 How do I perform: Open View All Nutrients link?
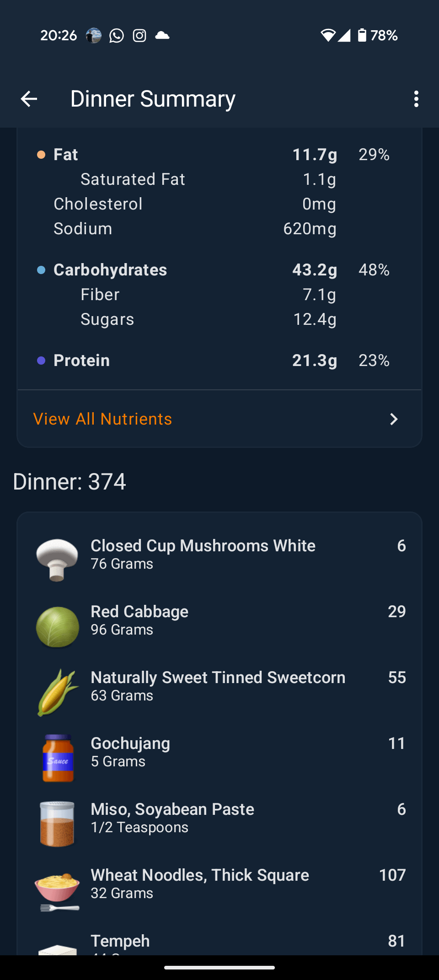(103, 419)
